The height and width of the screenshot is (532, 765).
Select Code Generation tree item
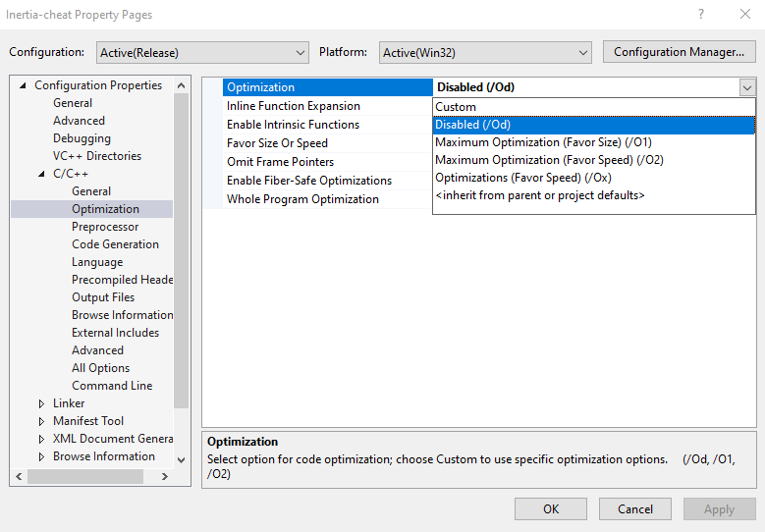click(x=115, y=244)
